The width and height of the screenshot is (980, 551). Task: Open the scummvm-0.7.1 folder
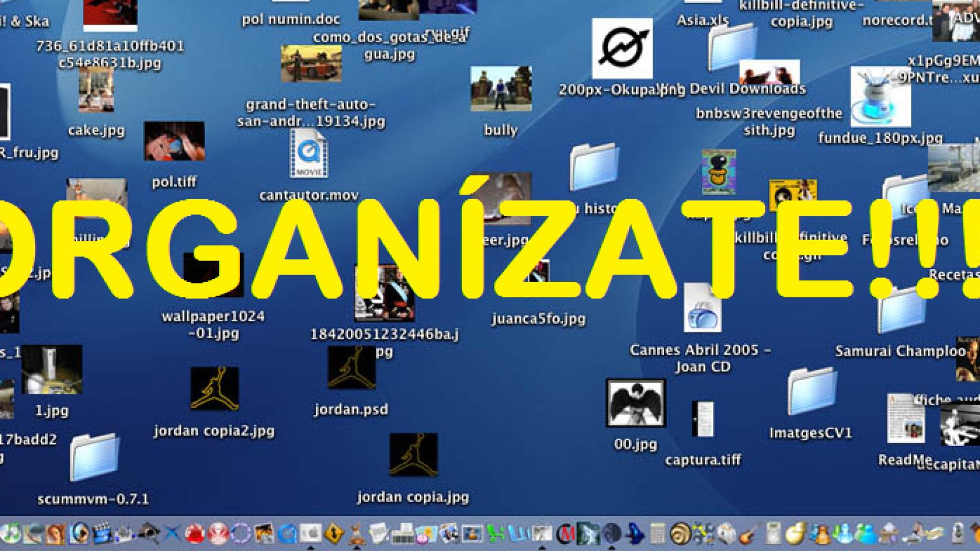[x=94, y=457]
